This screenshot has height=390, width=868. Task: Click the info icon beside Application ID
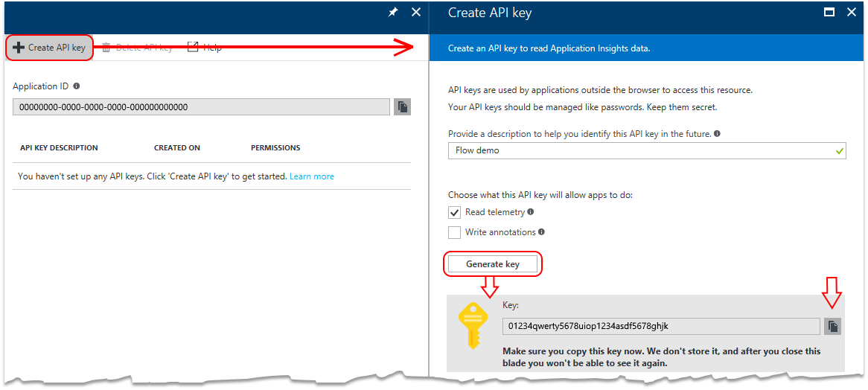pyautogui.click(x=77, y=86)
